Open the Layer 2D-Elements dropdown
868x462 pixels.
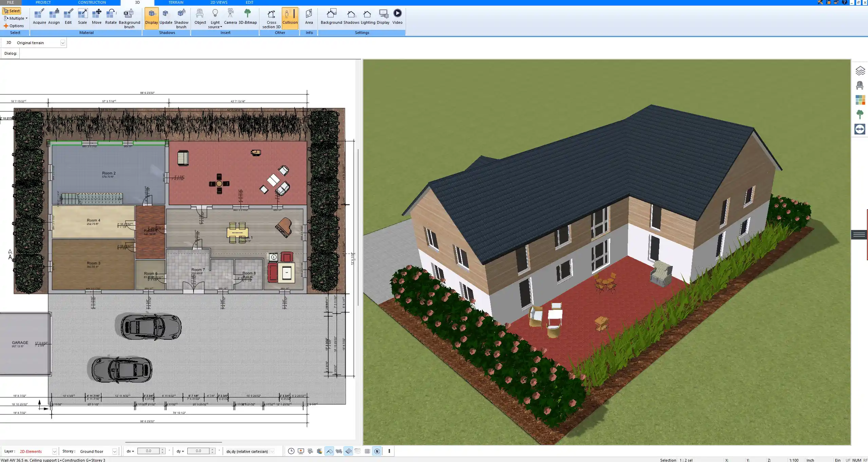(54, 451)
